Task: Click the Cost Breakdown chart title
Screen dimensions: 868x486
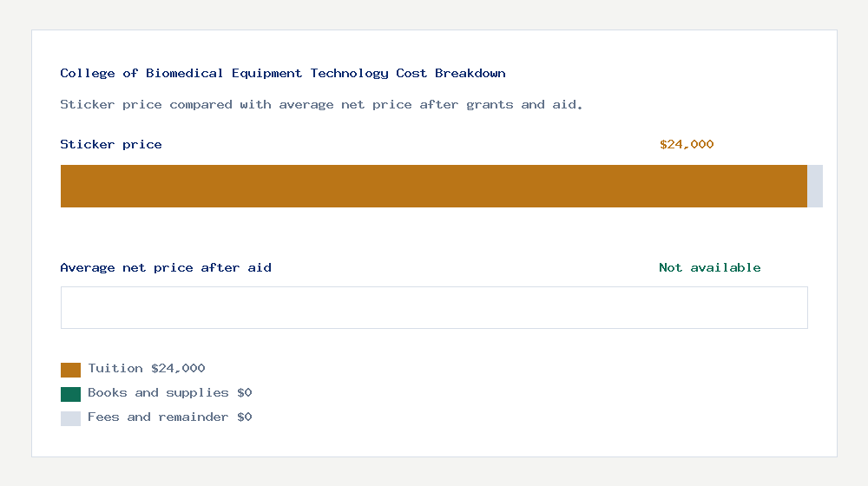Action: click(x=283, y=74)
